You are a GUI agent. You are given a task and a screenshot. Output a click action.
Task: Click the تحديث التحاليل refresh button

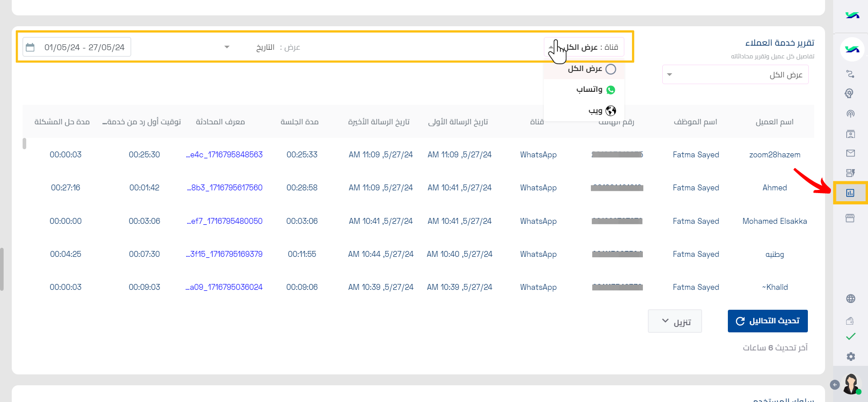(768, 321)
